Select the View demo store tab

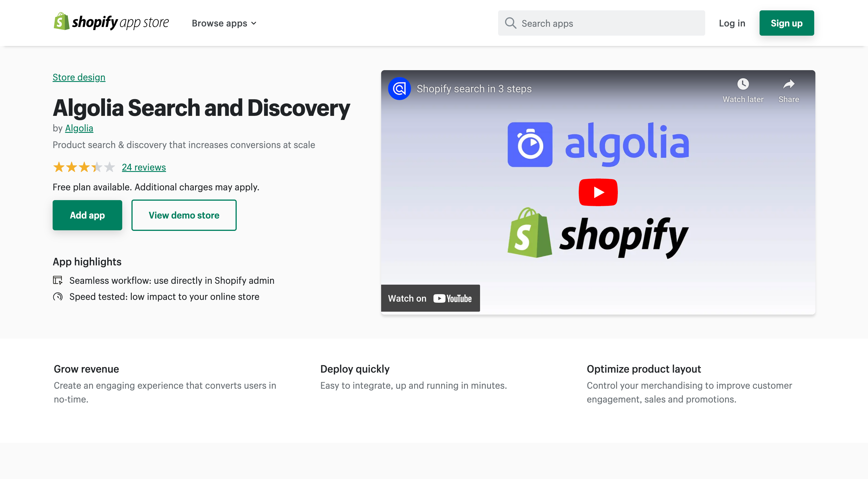(183, 215)
